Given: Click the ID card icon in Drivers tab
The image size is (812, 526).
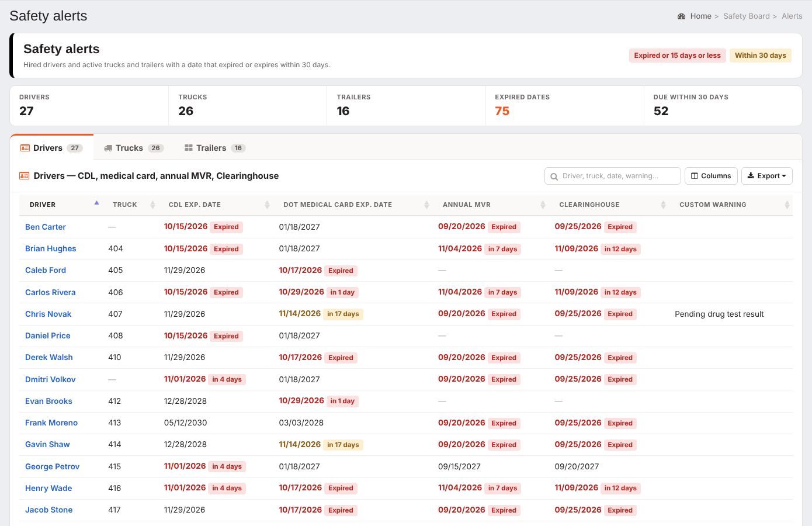Looking at the screenshot, I should click(x=25, y=148).
